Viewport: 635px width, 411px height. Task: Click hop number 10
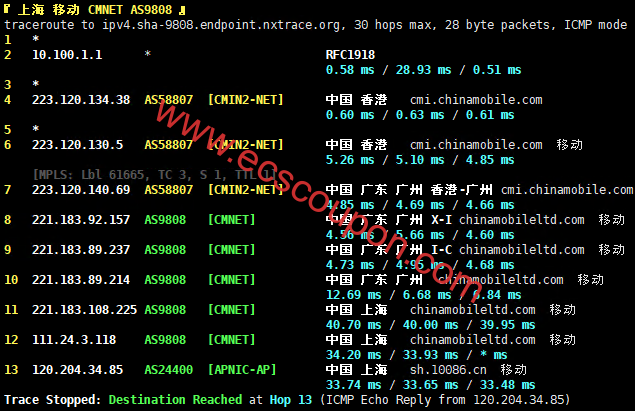tap(11, 279)
